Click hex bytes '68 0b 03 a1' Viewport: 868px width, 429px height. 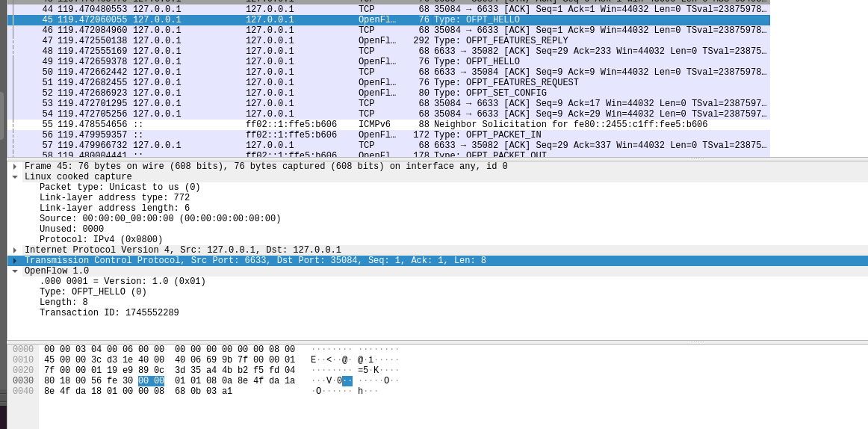(x=203, y=392)
